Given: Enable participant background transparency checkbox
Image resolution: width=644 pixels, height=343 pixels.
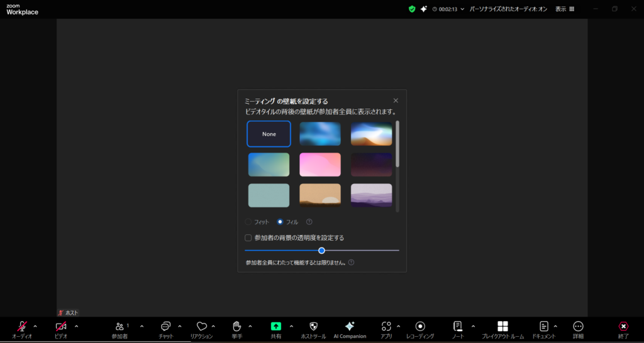Looking at the screenshot, I should [x=248, y=238].
